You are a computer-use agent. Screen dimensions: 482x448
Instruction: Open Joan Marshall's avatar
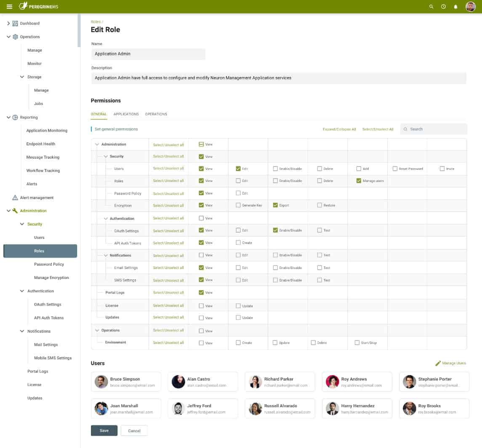(101, 408)
